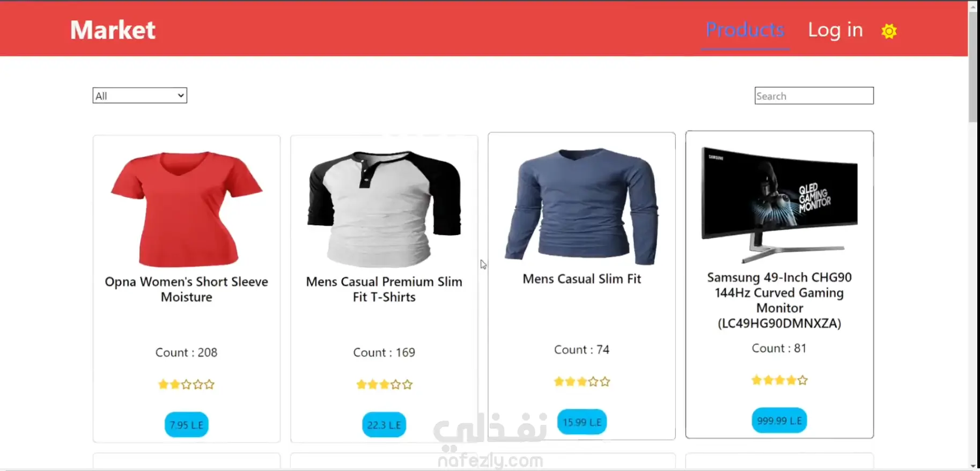Open the Log in page

835,30
